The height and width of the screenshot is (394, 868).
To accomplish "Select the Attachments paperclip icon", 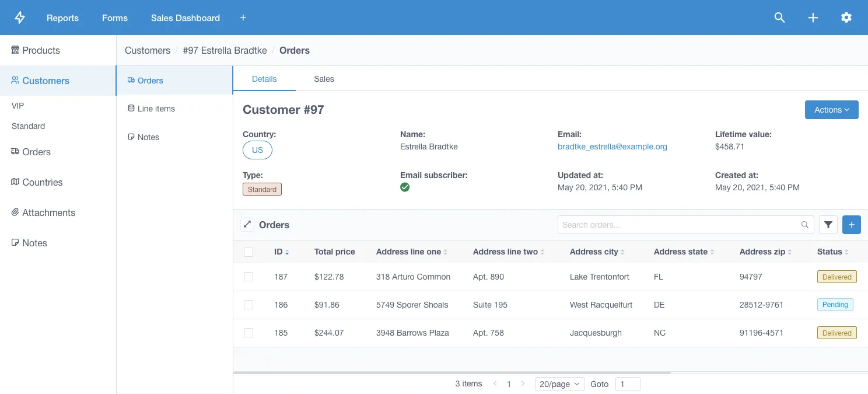I will (15, 212).
